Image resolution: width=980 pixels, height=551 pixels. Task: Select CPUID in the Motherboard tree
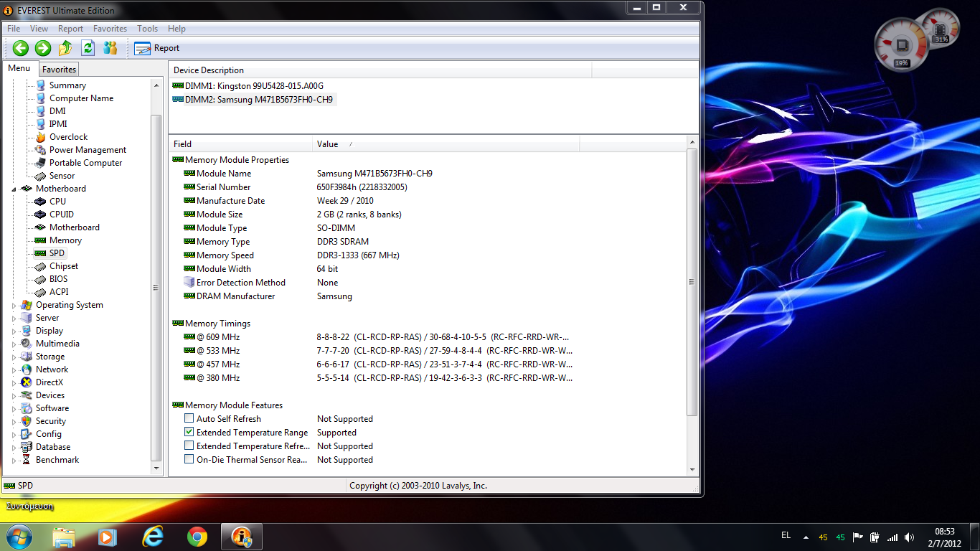coord(61,215)
